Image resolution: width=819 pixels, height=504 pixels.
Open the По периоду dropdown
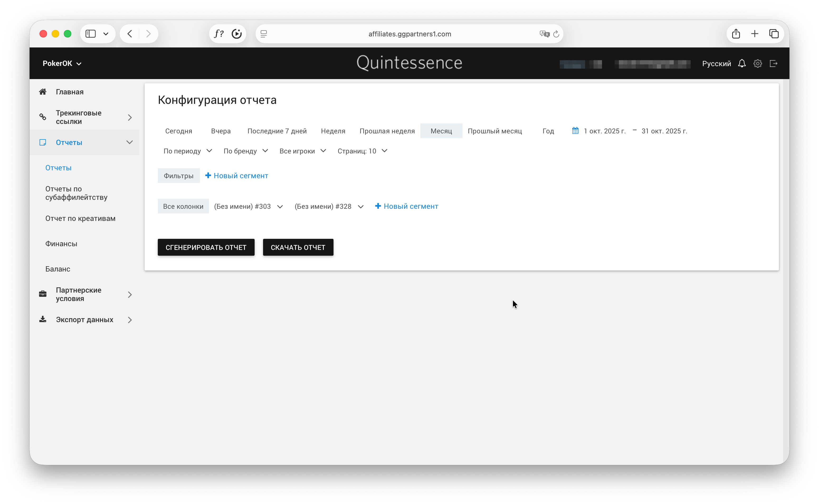point(188,151)
